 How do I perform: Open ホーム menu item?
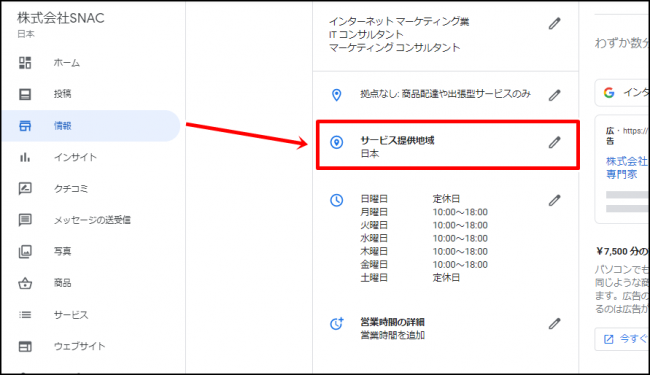(x=66, y=63)
